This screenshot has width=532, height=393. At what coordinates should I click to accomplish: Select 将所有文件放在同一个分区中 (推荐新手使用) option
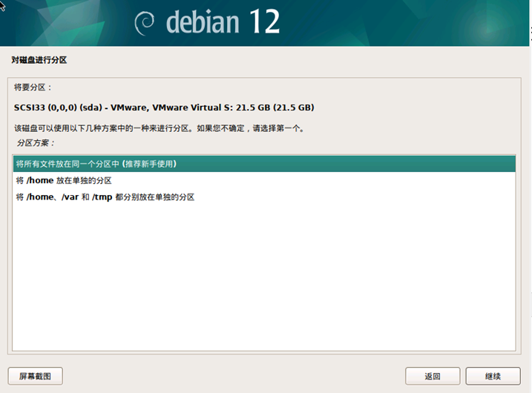96,164
